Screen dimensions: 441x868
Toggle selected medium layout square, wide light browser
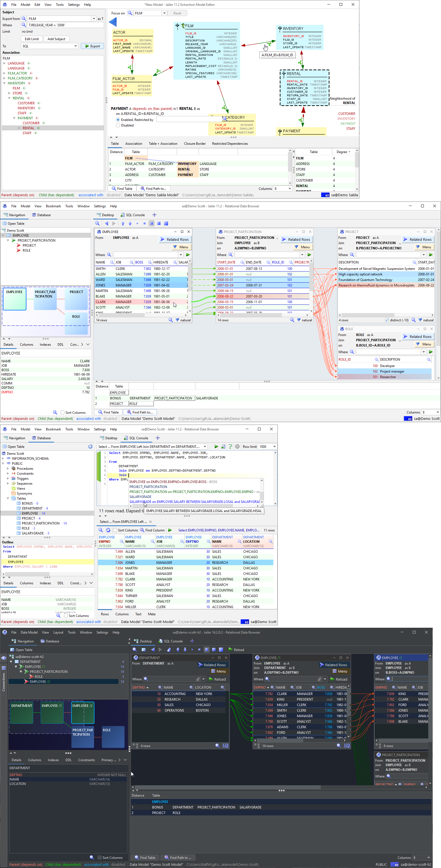pyautogui.click(x=151, y=223)
